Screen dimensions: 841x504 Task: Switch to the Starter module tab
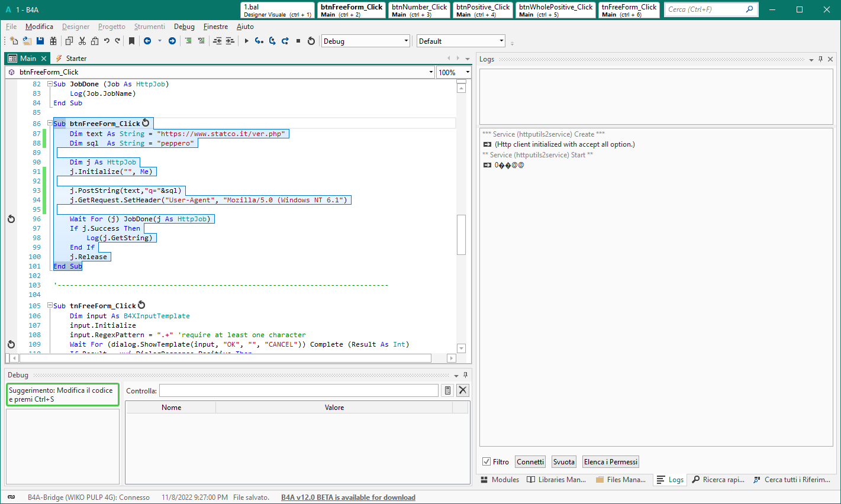tap(76, 59)
